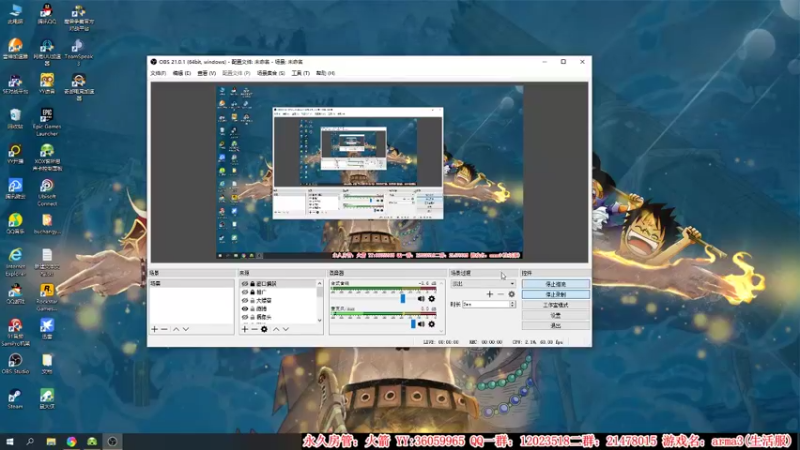Click the OBS preview canvas

369,172
